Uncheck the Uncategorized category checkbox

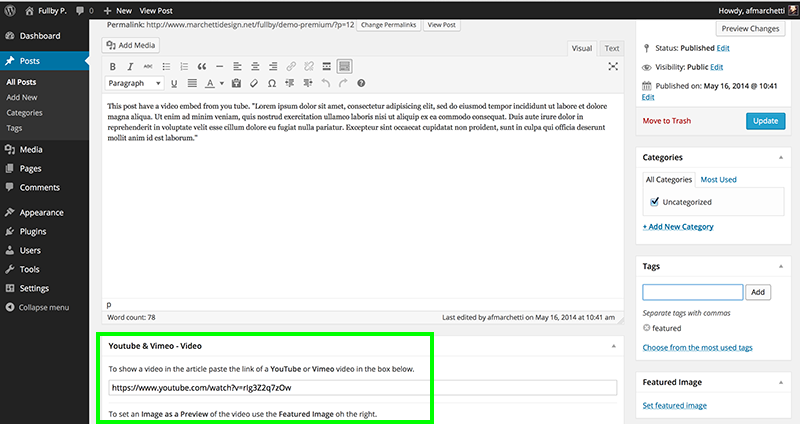click(x=654, y=202)
